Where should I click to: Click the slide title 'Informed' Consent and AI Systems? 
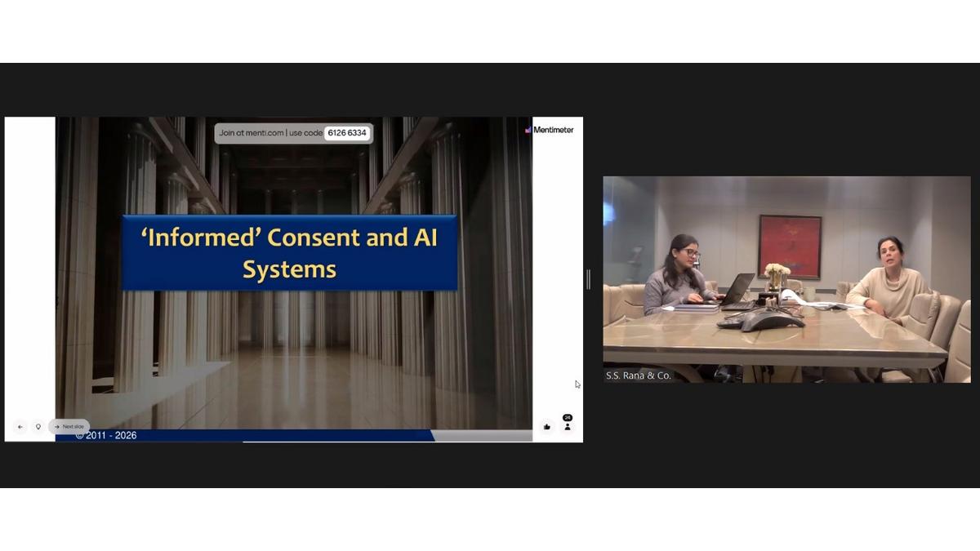(289, 252)
